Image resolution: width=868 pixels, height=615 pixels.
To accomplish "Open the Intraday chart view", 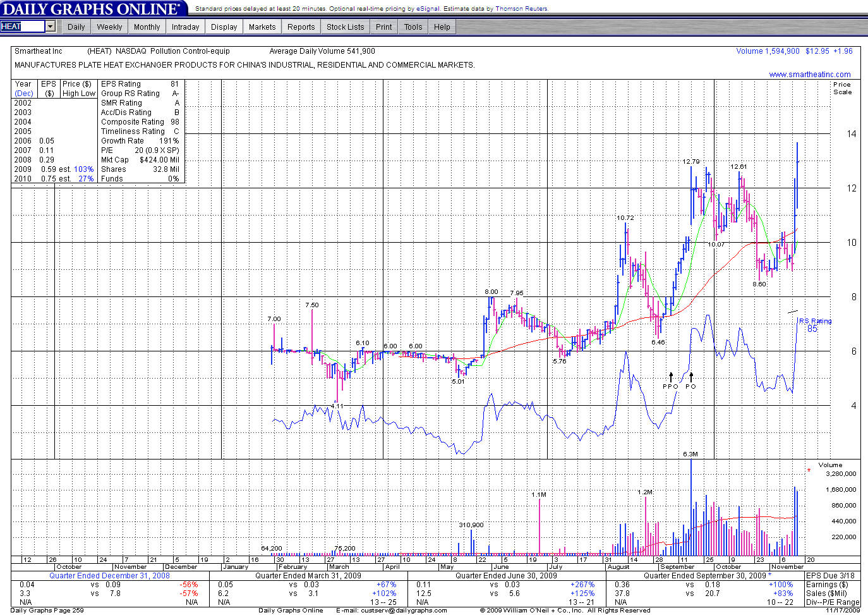I will 185,27.
